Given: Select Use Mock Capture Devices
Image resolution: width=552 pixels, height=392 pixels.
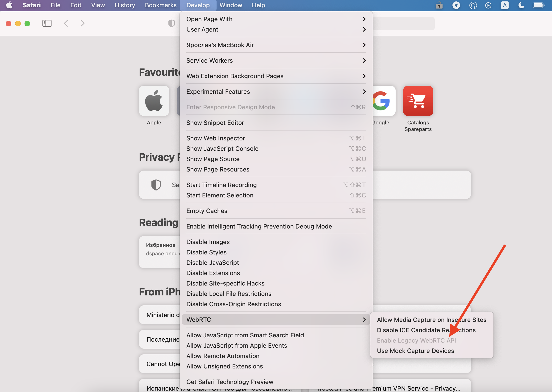Looking at the screenshot, I should point(415,351).
